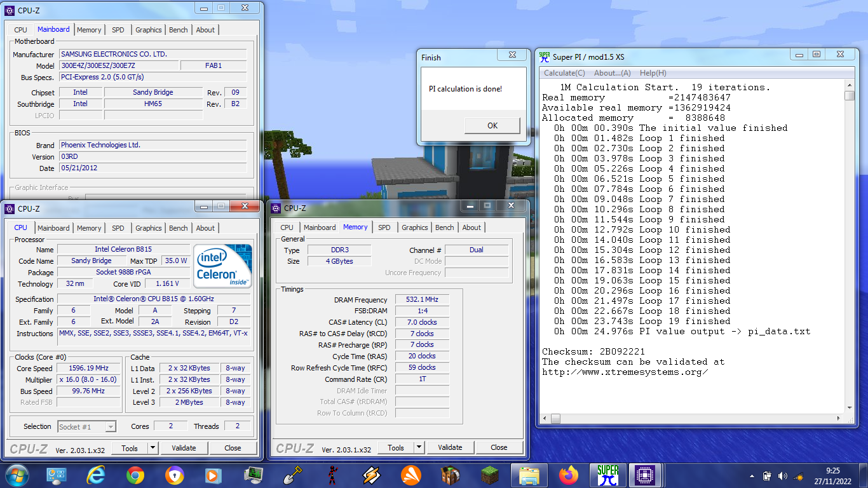The width and height of the screenshot is (868, 488).
Task: Click Super PI vertical scrollbar up arrow
Action: click(x=850, y=85)
